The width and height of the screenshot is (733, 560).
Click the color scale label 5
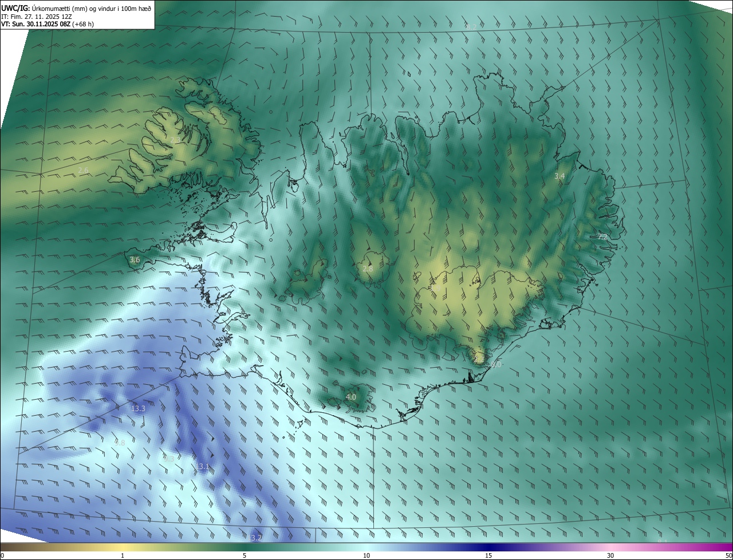click(245, 555)
